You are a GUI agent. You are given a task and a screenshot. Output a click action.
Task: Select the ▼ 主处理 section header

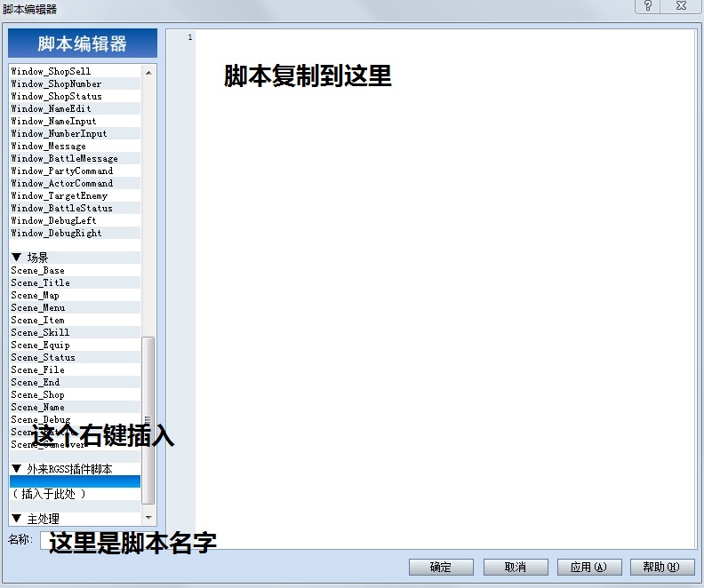(x=75, y=519)
